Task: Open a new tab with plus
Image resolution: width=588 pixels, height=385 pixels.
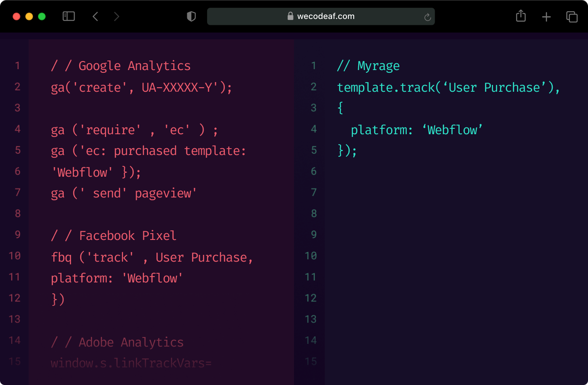Action: pyautogui.click(x=546, y=17)
